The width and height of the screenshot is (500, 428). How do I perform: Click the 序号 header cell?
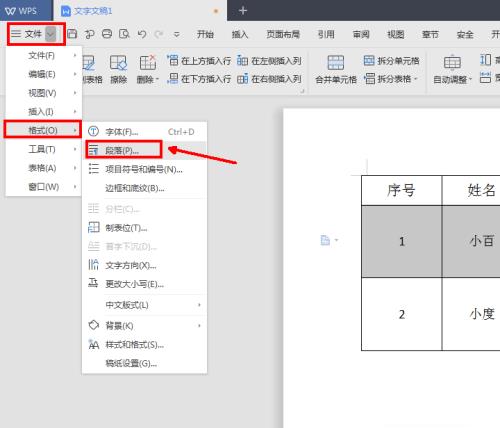(x=402, y=190)
